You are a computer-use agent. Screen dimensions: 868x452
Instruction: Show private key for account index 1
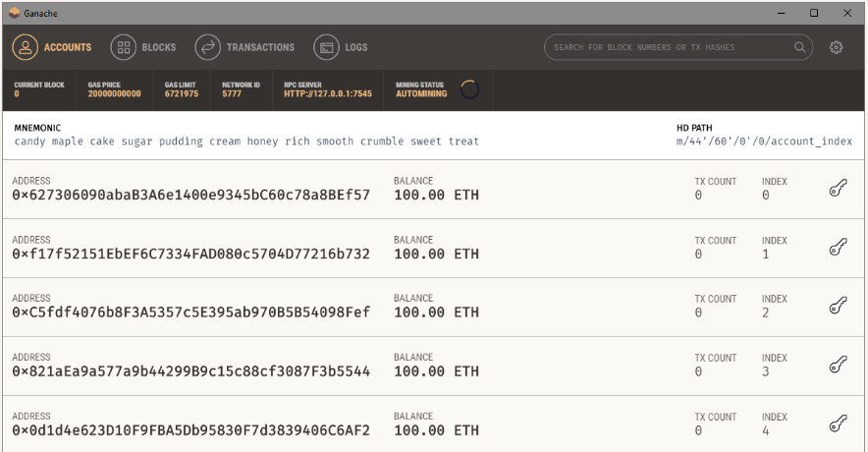(839, 247)
